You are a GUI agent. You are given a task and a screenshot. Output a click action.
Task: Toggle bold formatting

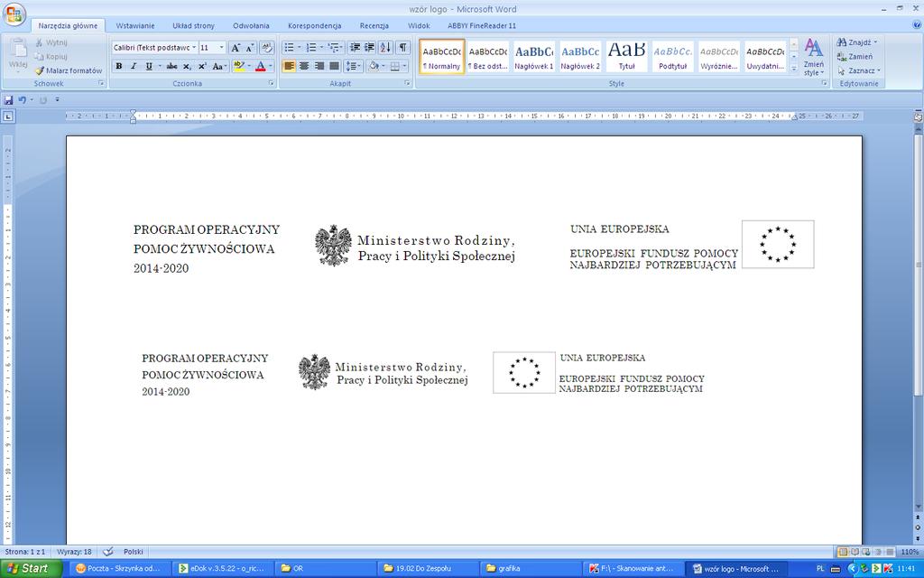[119, 66]
